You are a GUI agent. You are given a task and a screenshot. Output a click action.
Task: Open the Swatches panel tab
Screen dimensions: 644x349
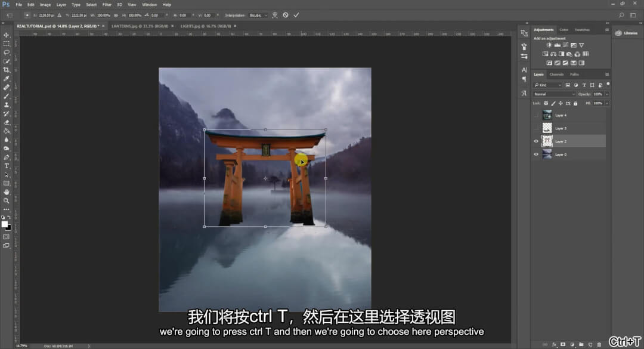(582, 30)
